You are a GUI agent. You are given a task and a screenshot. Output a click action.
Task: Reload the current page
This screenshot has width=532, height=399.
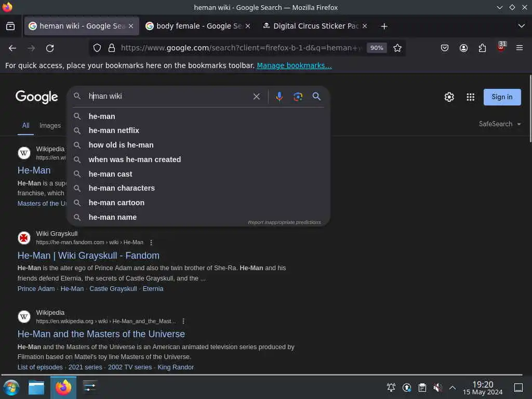[x=50, y=48]
